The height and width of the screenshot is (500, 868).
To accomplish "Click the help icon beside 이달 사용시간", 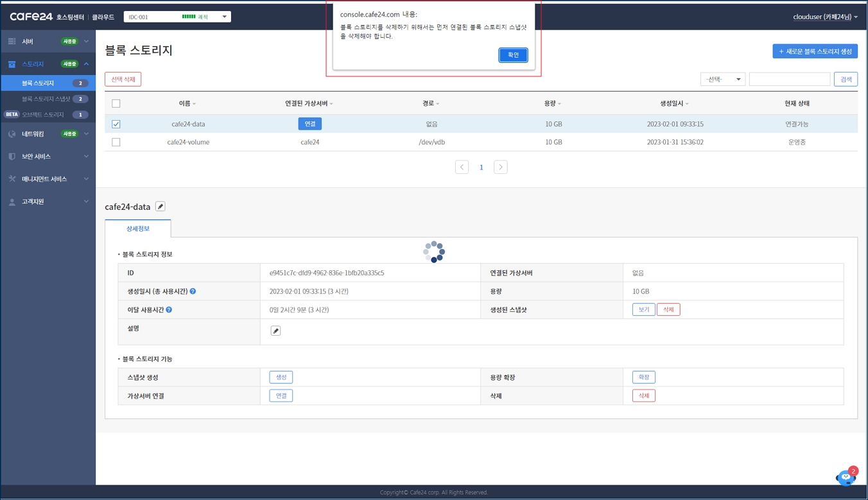I will click(x=169, y=310).
